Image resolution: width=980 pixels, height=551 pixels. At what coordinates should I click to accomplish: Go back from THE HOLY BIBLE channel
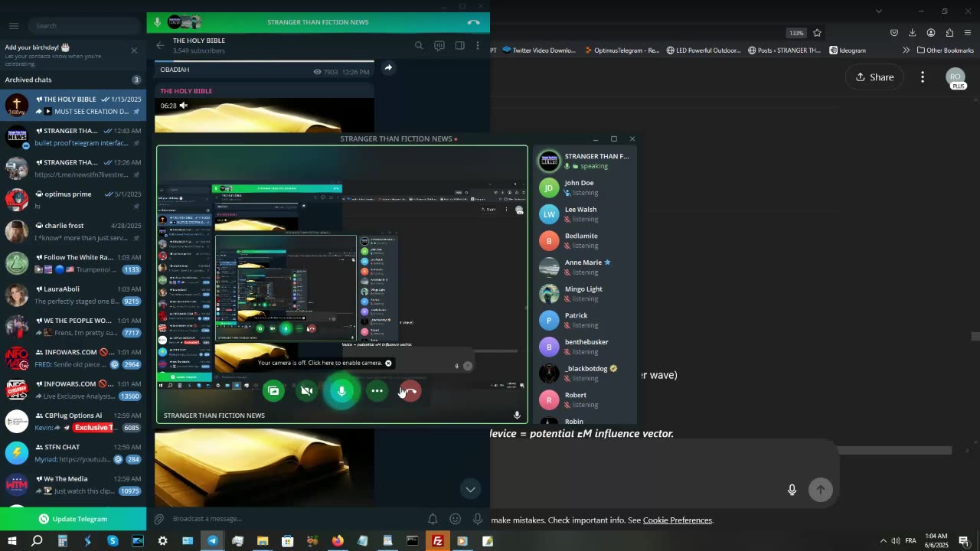pos(160,46)
